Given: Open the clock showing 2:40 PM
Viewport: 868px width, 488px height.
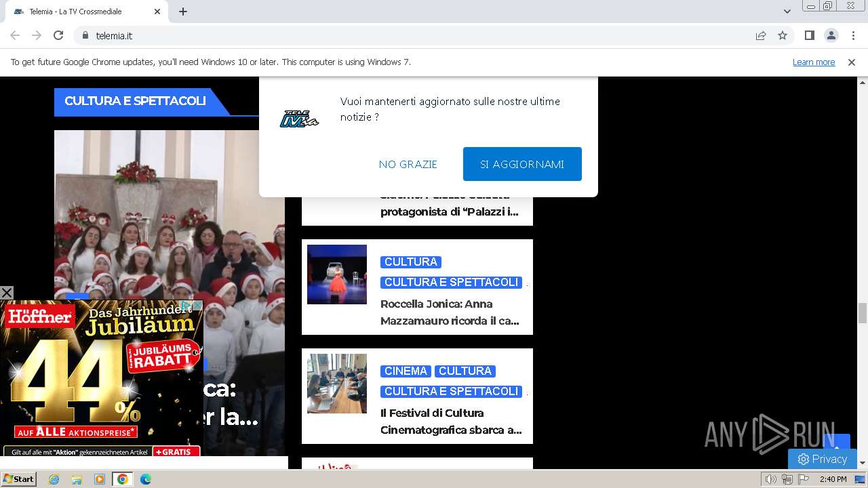Looking at the screenshot, I should pos(833,479).
